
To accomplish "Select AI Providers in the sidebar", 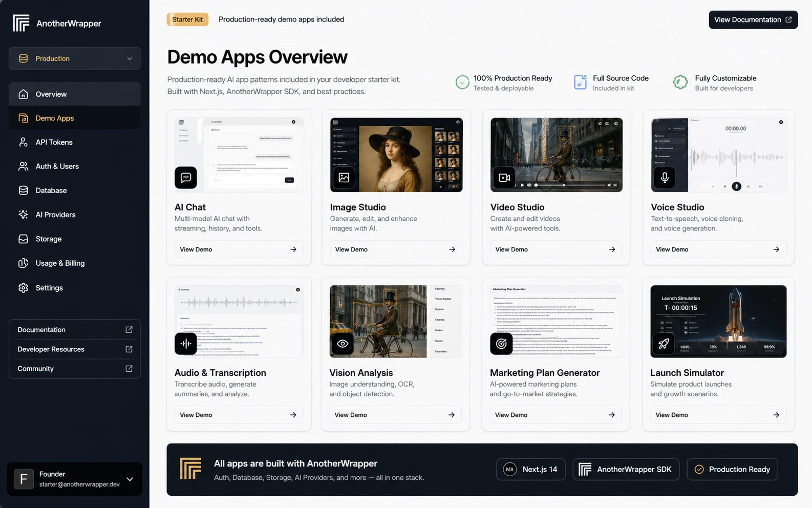I will (75, 215).
